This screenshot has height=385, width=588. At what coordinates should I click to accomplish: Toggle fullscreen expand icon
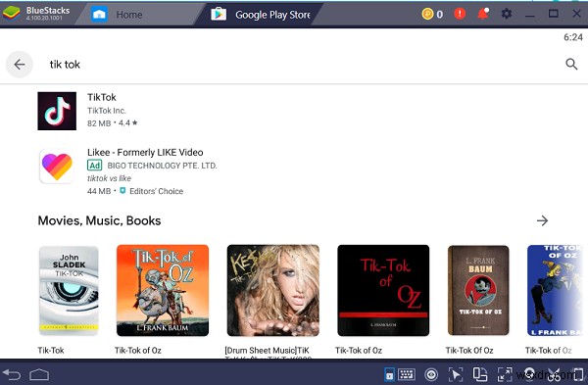click(x=505, y=374)
